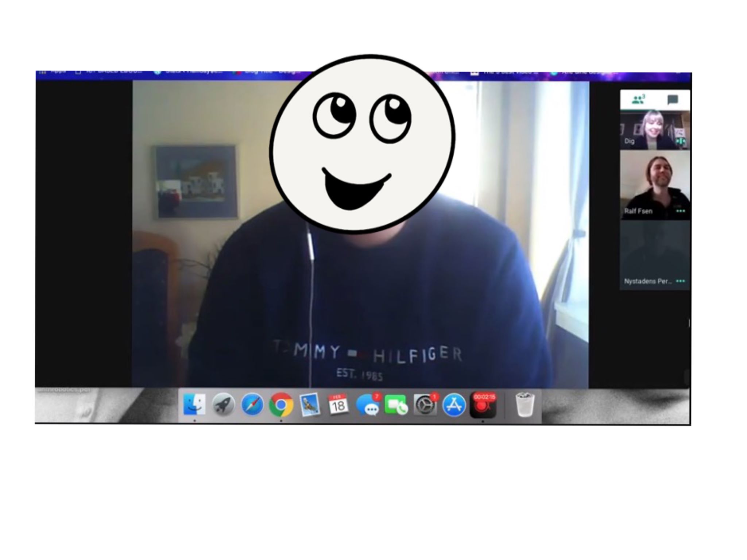The width and height of the screenshot is (747, 560).
Task: Open Finder from the dock
Action: pos(194,404)
